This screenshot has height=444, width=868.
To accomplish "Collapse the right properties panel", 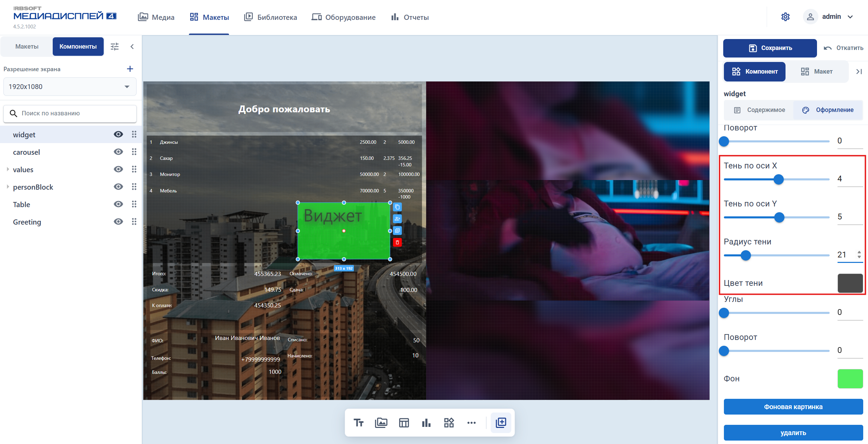I will pyautogui.click(x=859, y=72).
